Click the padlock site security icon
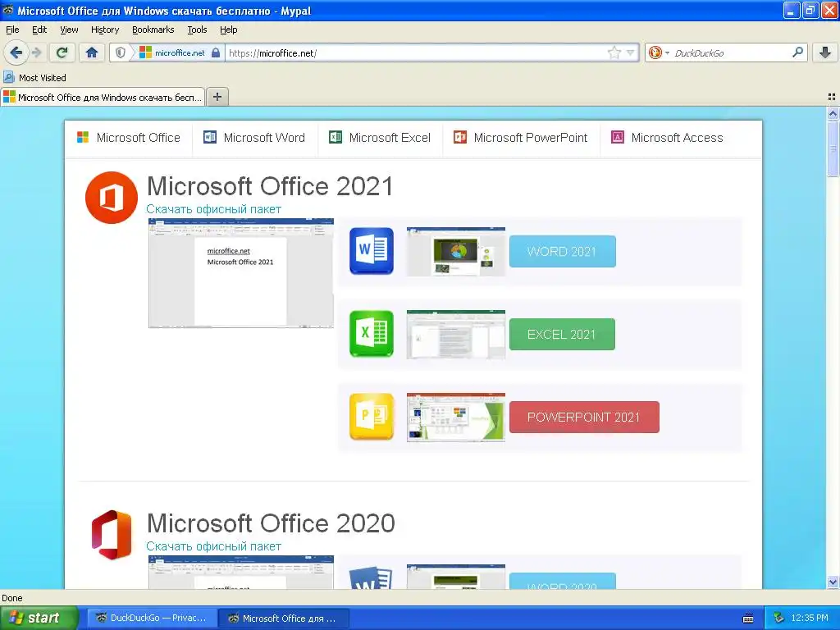 tap(216, 52)
